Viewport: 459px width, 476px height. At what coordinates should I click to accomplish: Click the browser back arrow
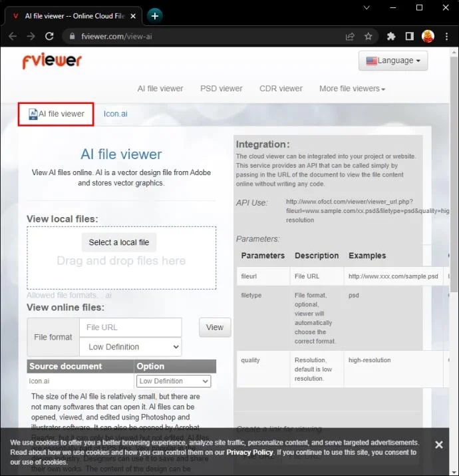(x=13, y=37)
